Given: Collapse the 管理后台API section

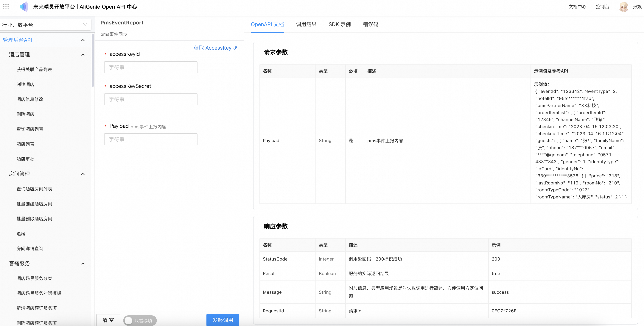Looking at the screenshot, I should (83, 40).
